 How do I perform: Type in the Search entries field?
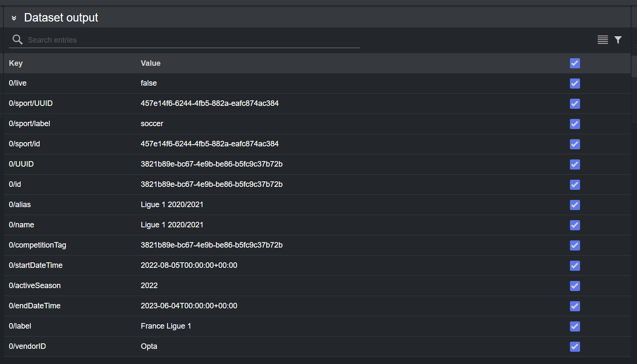190,40
